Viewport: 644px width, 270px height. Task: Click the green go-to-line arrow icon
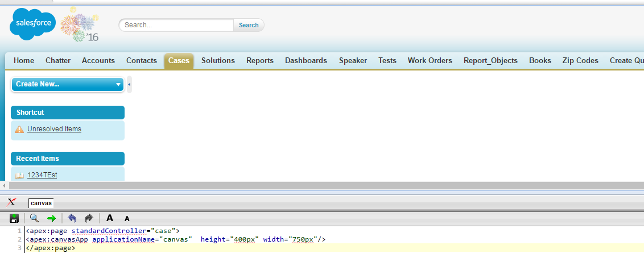(x=51, y=218)
